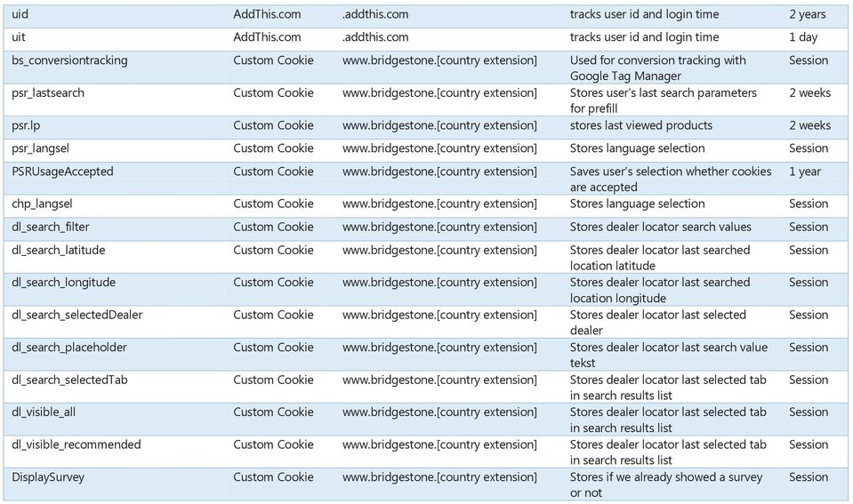Click 'Stores language selection' in chp_langsel row
The height and width of the screenshot is (504, 853).
(637, 204)
